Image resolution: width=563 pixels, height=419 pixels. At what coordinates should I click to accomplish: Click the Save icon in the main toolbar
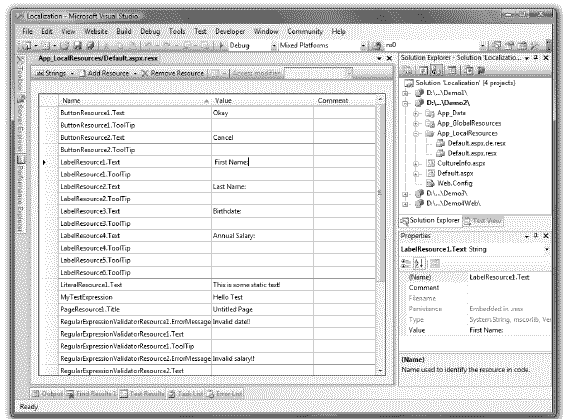coord(78,46)
